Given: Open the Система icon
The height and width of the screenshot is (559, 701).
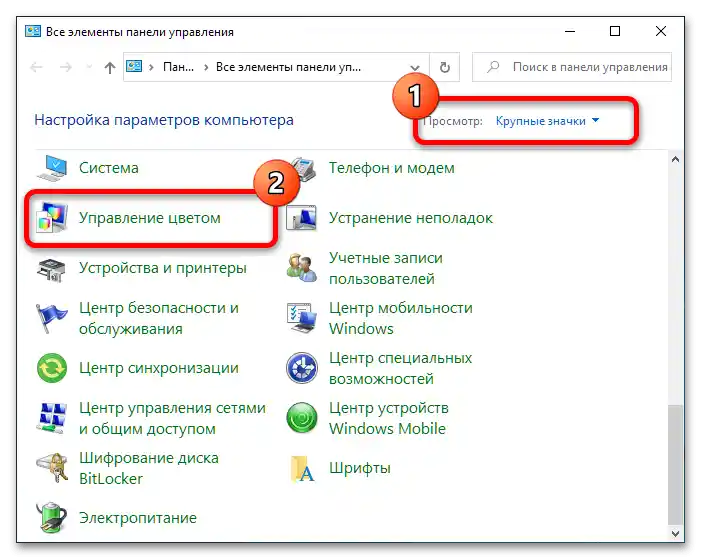Looking at the screenshot, I should [x=52, y=169].
